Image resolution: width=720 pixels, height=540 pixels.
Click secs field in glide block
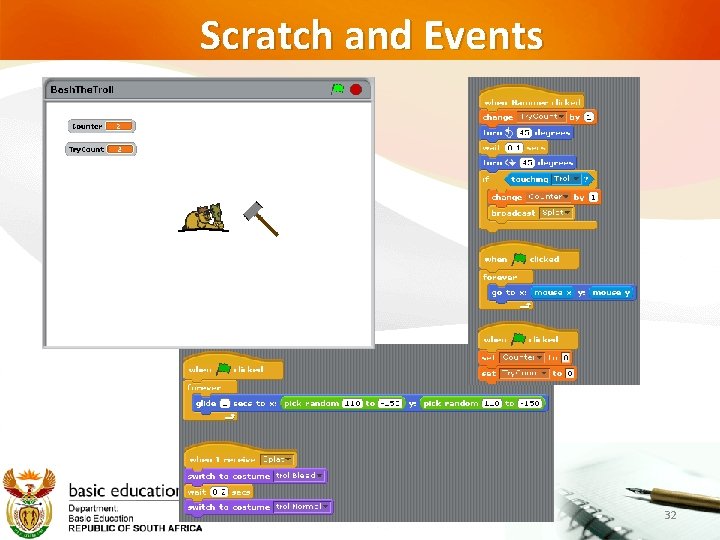pos(225,404)
